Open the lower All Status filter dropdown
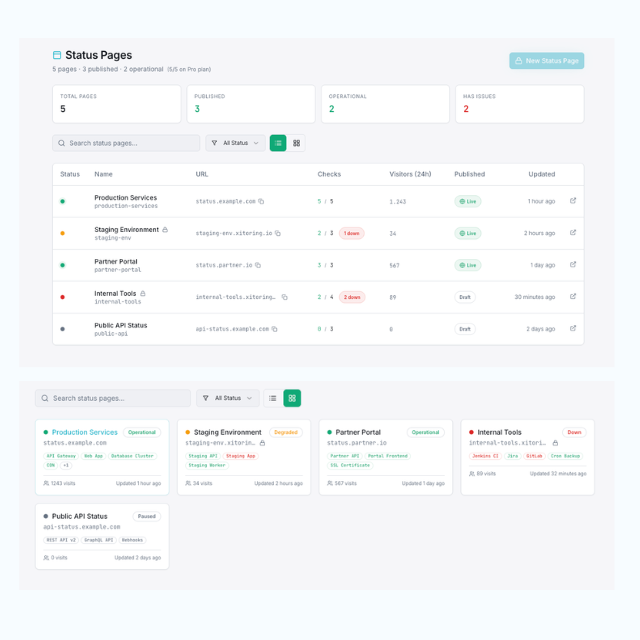 point(228,398)
